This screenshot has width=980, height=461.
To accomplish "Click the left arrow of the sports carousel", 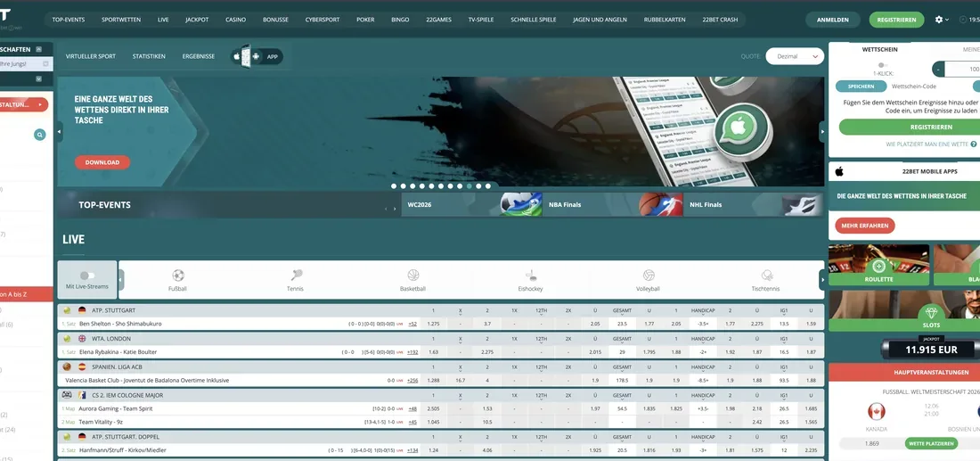I will click(x=121, y=280).
